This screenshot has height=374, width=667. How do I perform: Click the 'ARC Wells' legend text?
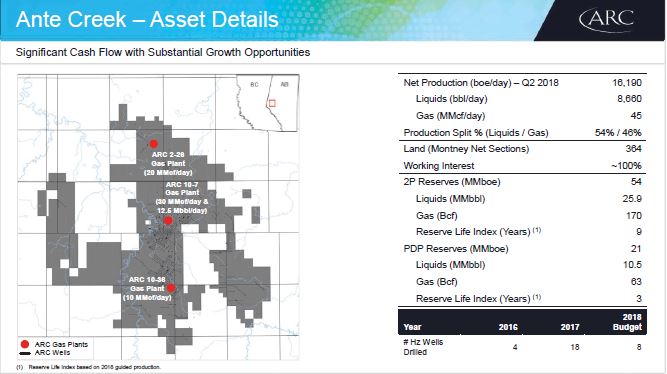coord(52,353)
